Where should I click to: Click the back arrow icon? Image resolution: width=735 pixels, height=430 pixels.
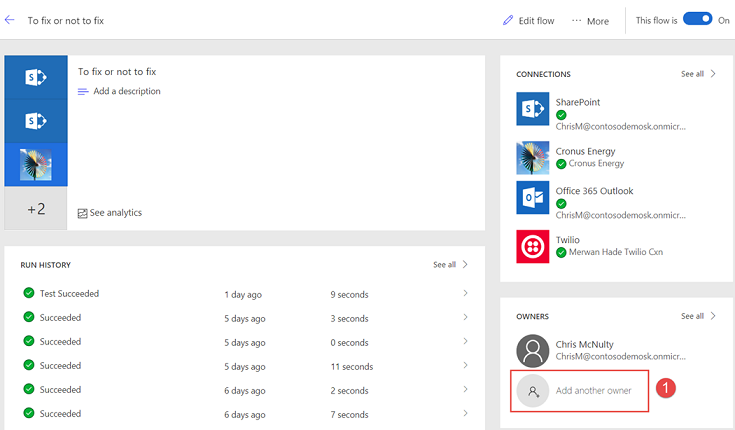coord(10,20)
